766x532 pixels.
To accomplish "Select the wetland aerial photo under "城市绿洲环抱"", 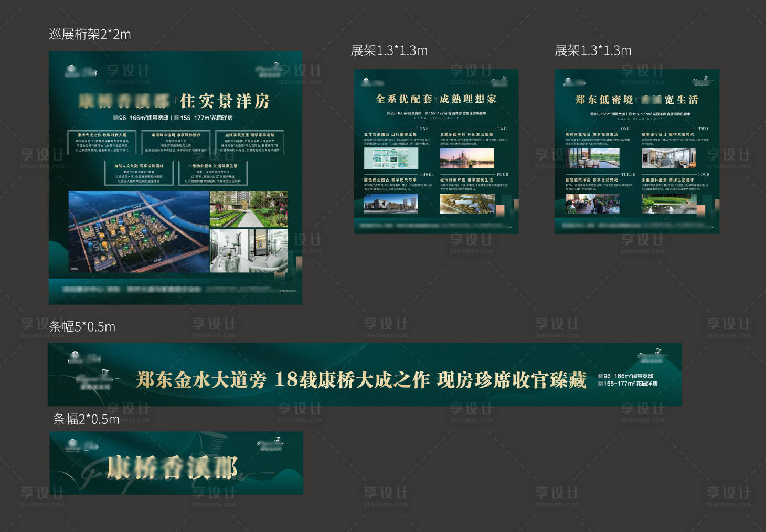I will (467, 204).
